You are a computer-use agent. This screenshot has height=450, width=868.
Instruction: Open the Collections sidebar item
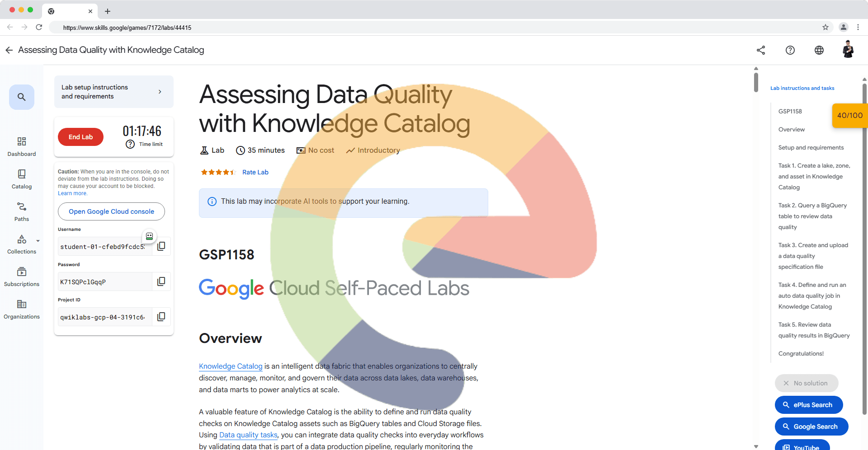22,244
